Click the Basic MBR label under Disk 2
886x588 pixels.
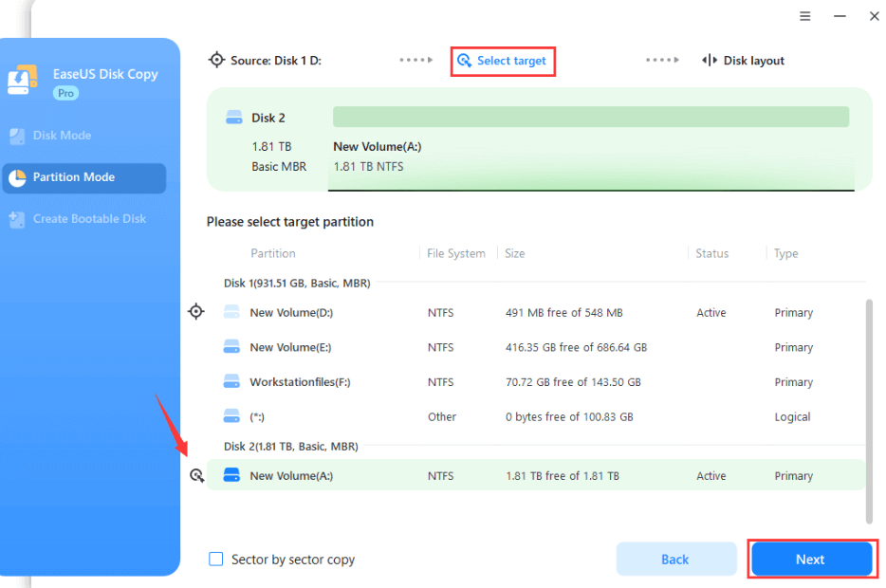(x=279, y=167)
